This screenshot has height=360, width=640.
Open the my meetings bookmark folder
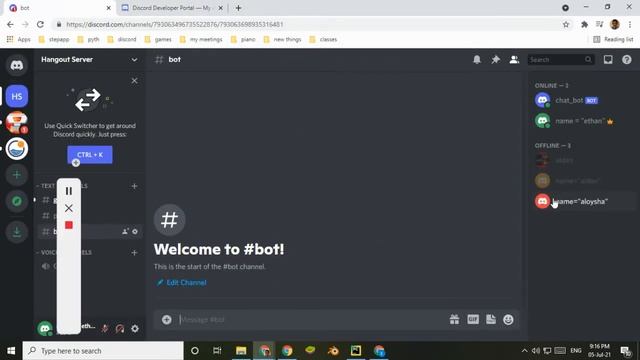point(201,40)
